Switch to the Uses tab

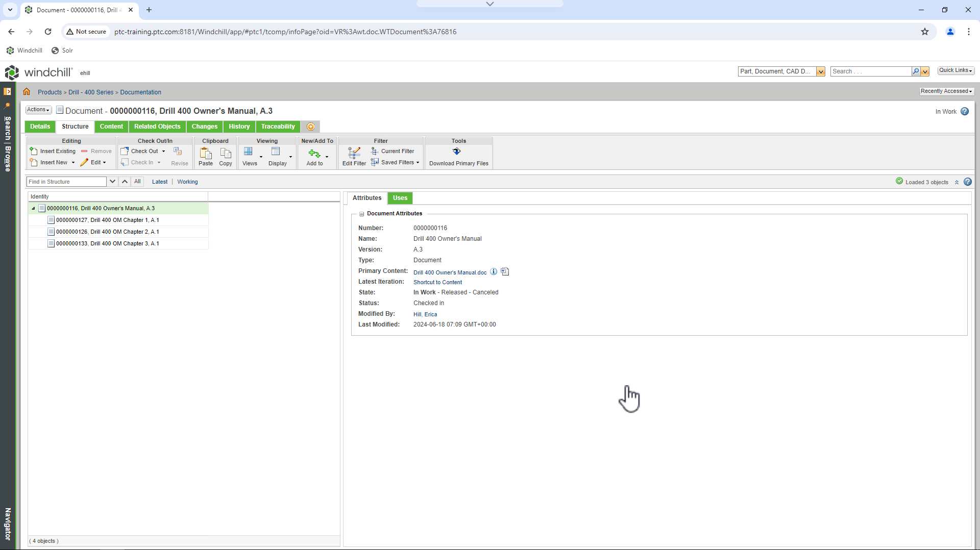[x=400, y=198]
